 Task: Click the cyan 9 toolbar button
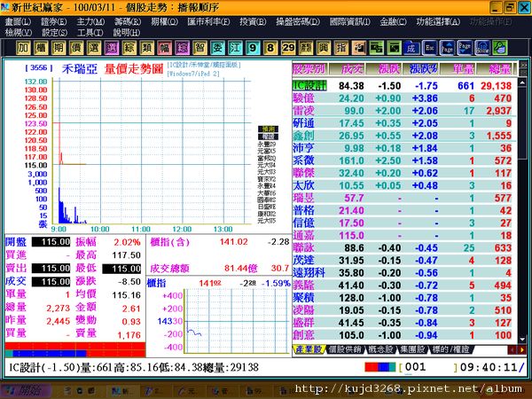[x=253, y=48]
